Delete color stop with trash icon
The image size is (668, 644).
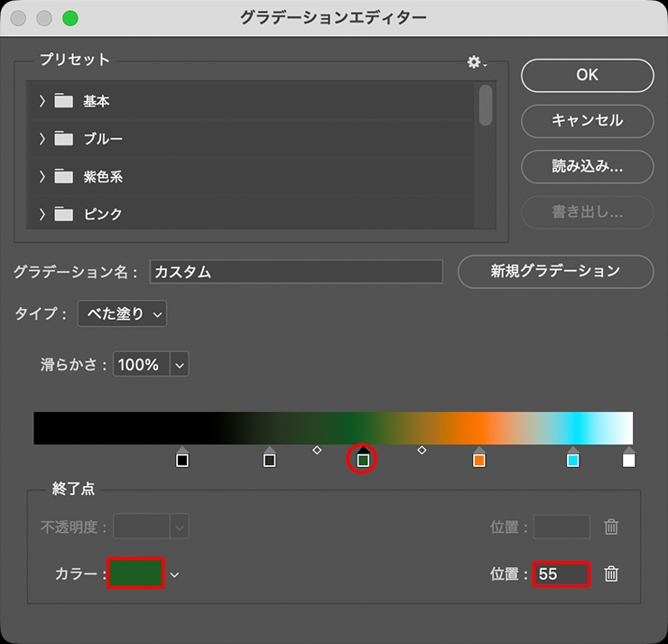pyautogui.click(x=611, y=574)
